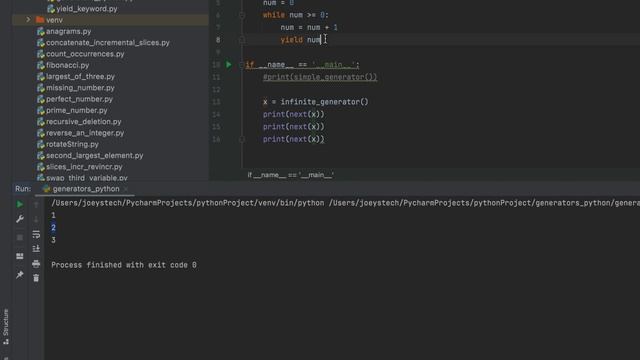Open the Structure tool window tab
640x360 pixels.
point(6,327)
